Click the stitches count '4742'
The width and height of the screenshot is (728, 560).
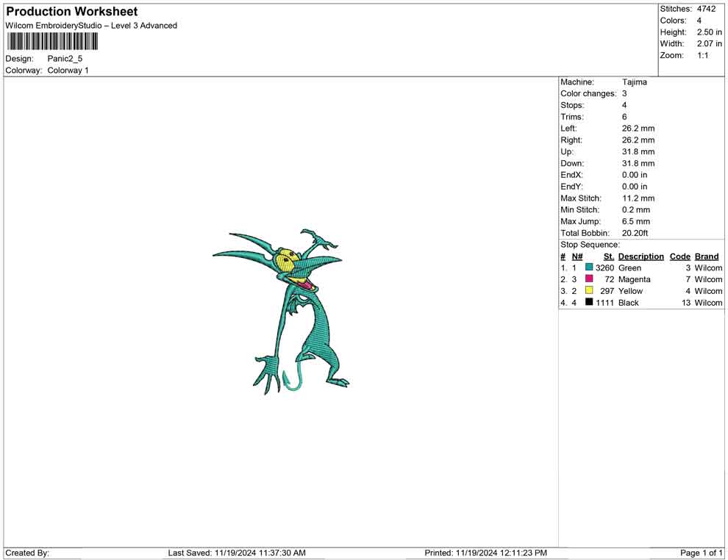click(x=706, y=9)
